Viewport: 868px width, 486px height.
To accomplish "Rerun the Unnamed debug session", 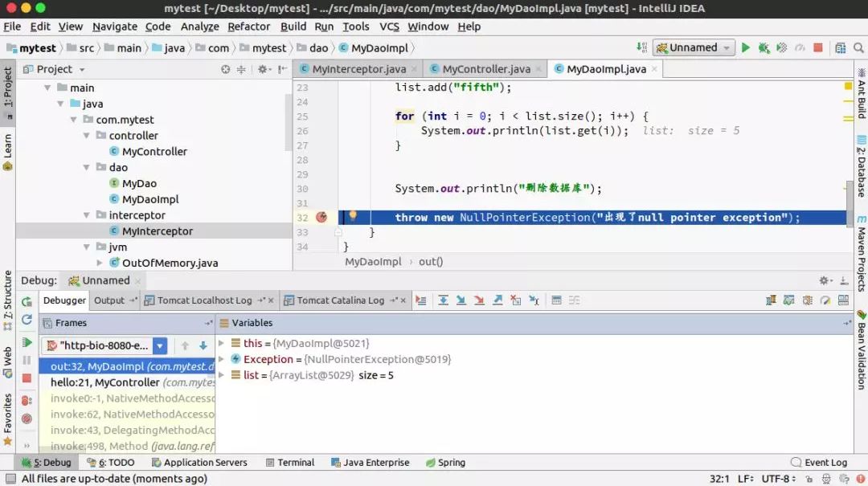I will click(x=27, y=302).
